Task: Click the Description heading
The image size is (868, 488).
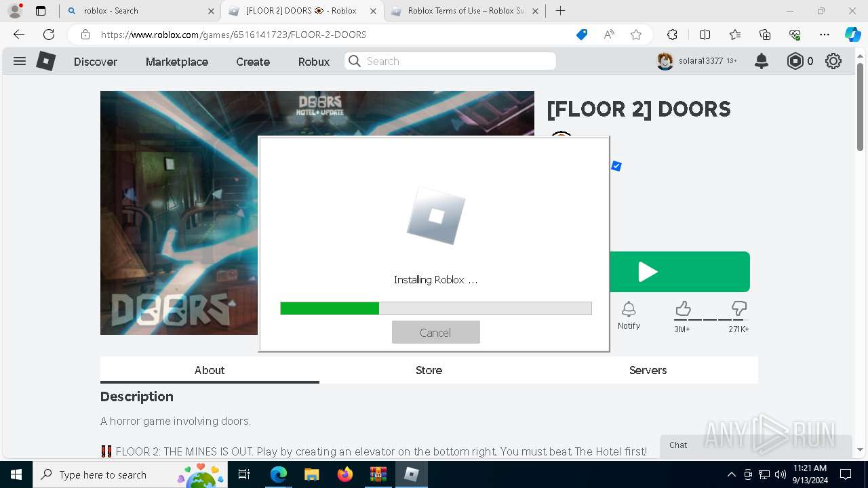Action: [x=137, y=396]
